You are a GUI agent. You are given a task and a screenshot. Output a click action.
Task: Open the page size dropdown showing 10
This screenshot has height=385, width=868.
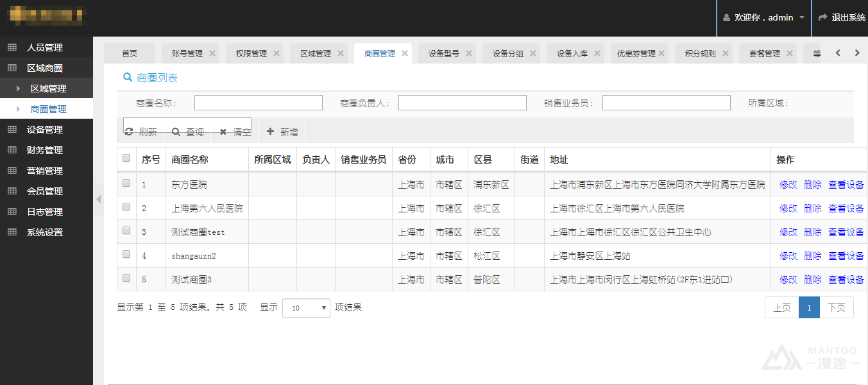pos(306,308)
